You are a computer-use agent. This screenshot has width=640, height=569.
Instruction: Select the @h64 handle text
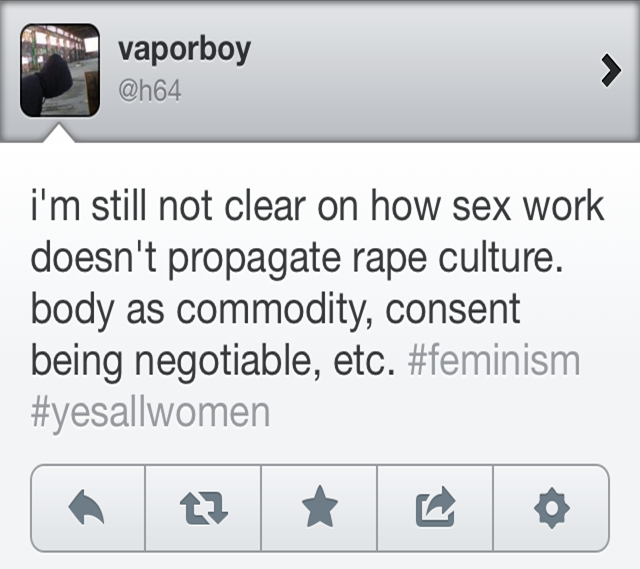pos(150,92)
